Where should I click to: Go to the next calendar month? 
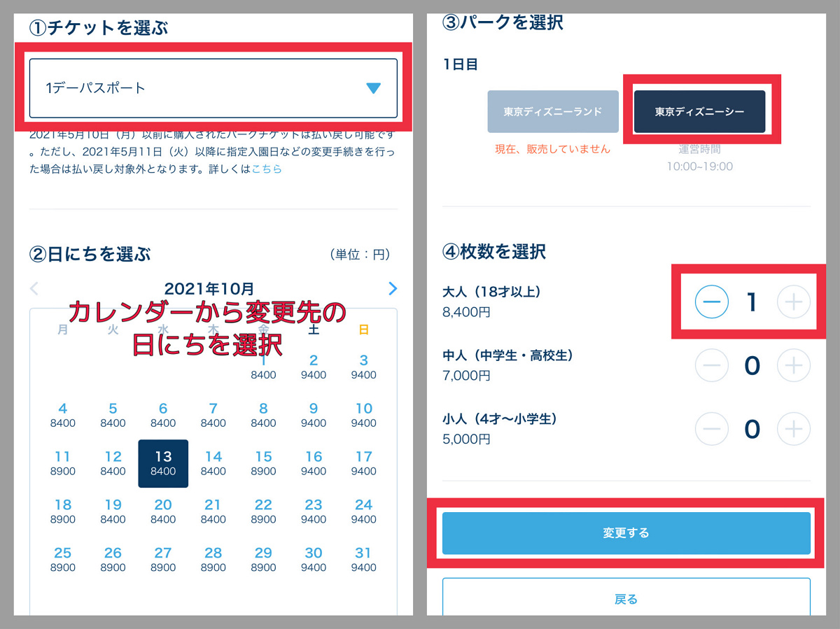point(393,288)
